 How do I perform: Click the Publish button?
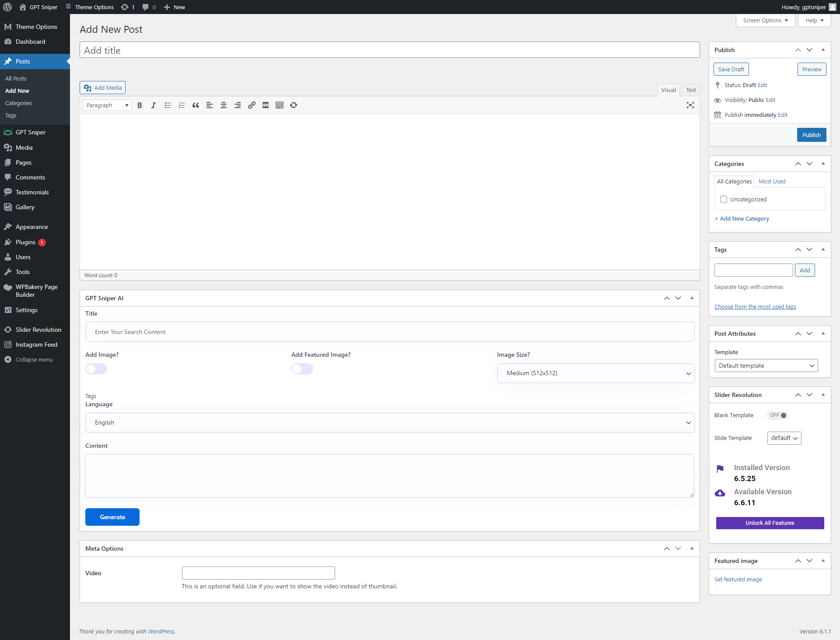point(812,135)
